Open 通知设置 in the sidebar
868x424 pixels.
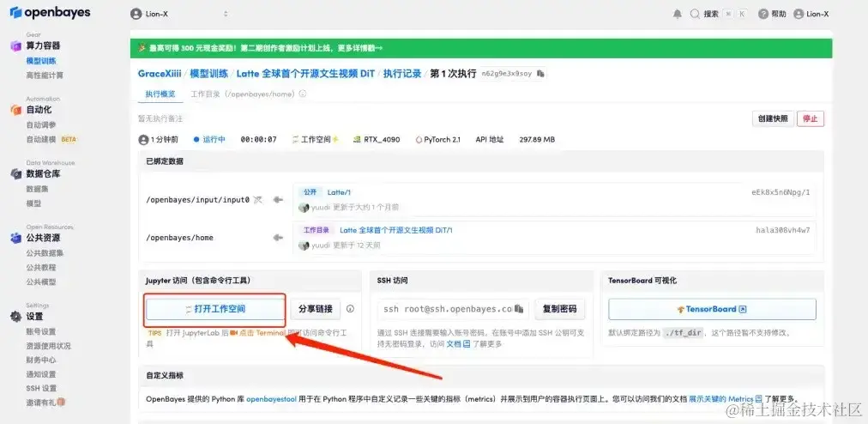41,374
